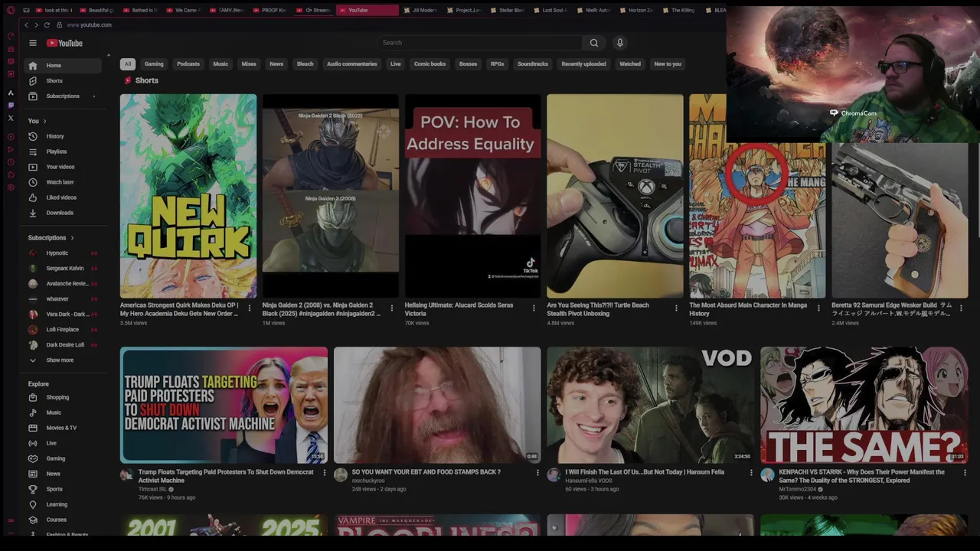Click the YouTube search input field
This screenshot has width=980, height=551.
479,43
